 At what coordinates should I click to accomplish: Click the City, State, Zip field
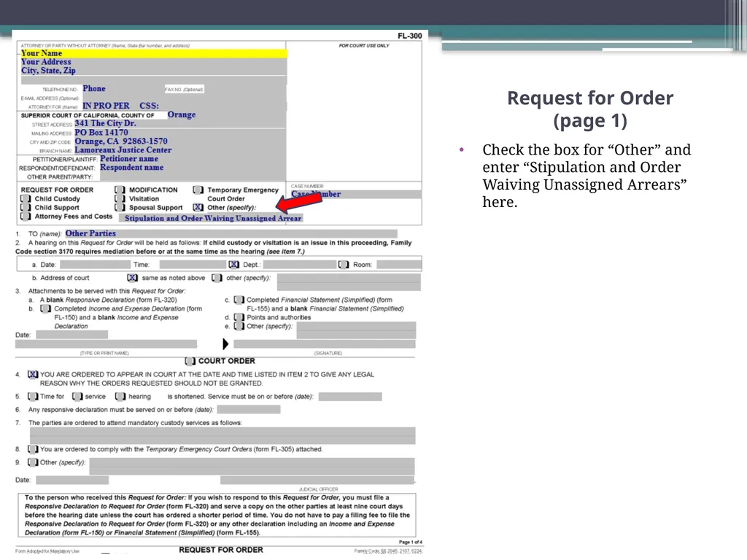coord(153,71)
